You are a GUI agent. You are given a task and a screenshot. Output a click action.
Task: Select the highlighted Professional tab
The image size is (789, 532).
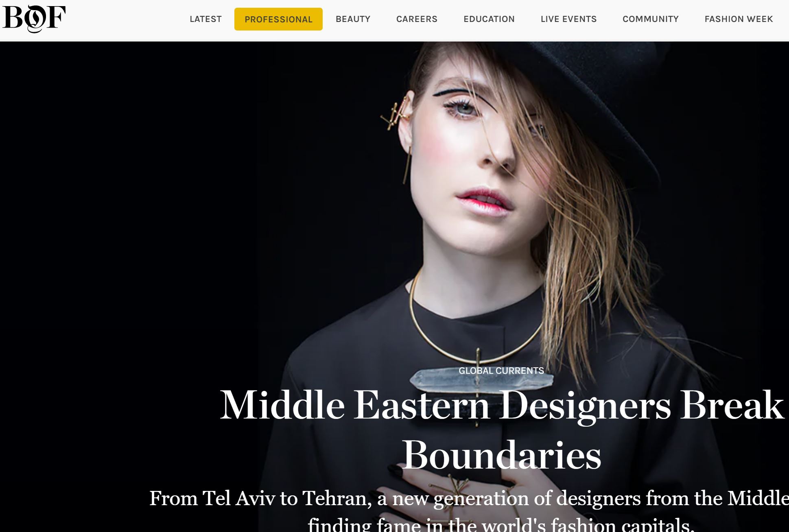[278, 19]
